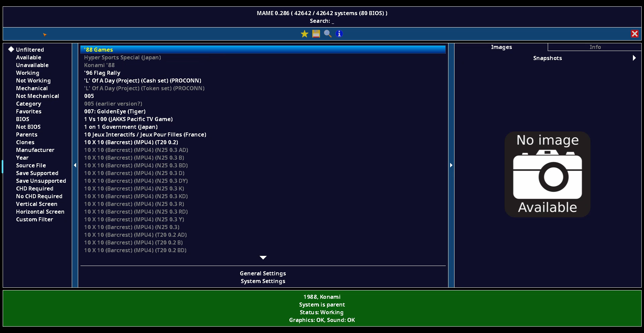This screenshot has height=333, width=644.
Task: Select the Unfiltered filter option
Action: click(x=30, y=50)
